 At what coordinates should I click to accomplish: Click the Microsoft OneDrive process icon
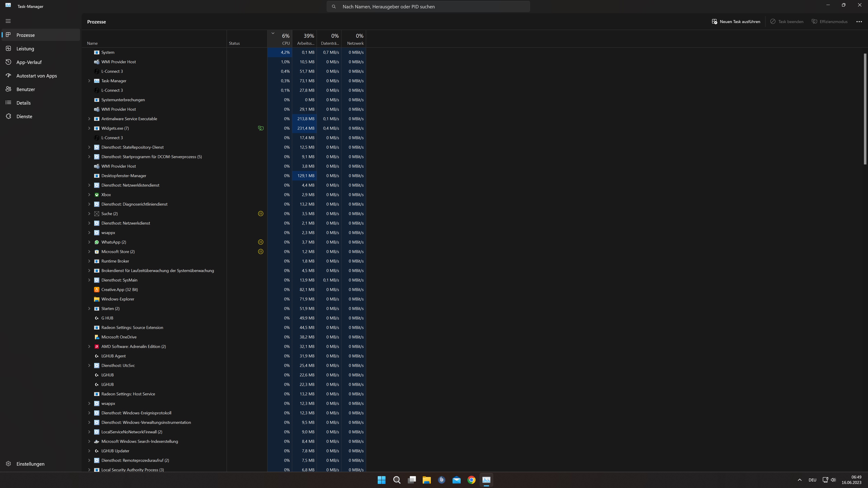(x=97, y=337)
